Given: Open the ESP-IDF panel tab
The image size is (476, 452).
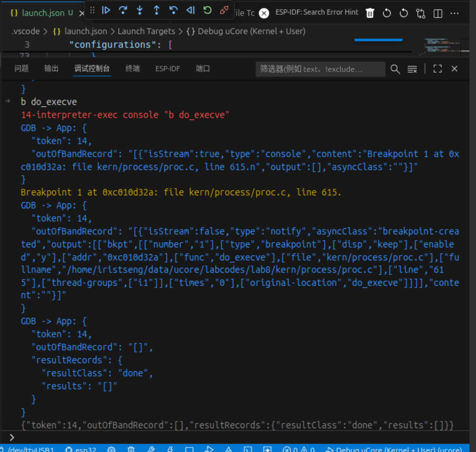Looking at the screenshot, I should click(168, 69).
